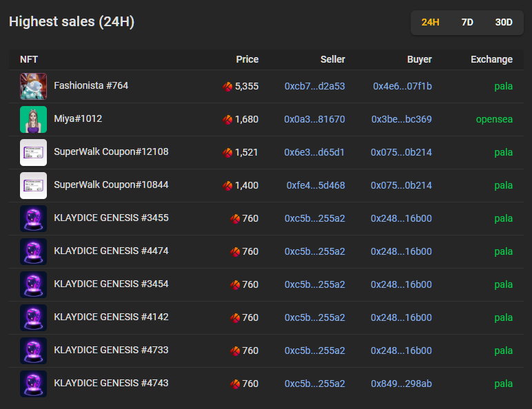Open pala exchange in KLAYDICE #3454 row
This screenshot has width=532, height=409.
tap(504, 285)
